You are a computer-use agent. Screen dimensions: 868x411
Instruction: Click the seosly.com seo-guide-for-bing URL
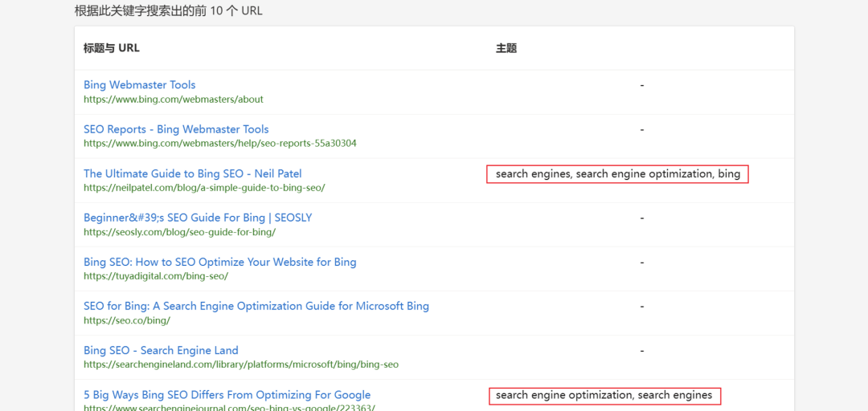pyautogui.click(x=179, y=232)
